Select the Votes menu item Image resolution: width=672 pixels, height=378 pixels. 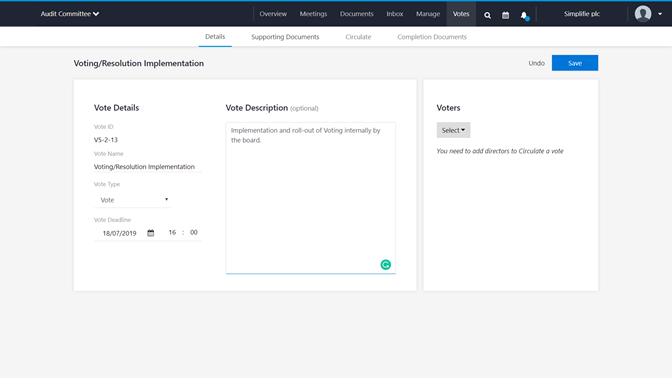[x=461, y=14]
